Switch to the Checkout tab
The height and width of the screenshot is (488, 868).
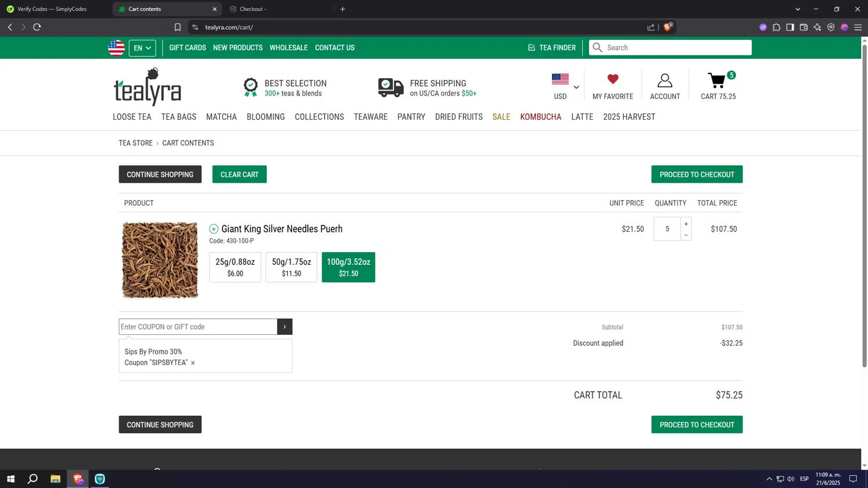(x=252, y=9)
